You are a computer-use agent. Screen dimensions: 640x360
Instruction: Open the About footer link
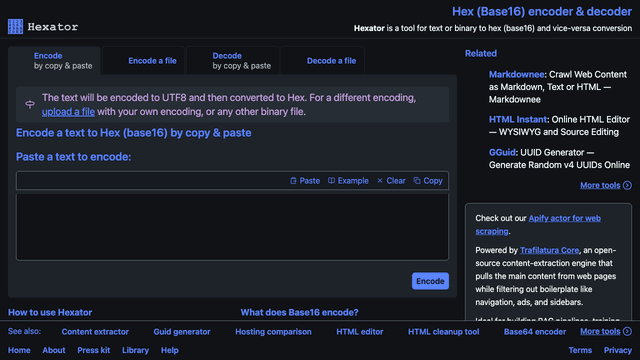point(54,350)
